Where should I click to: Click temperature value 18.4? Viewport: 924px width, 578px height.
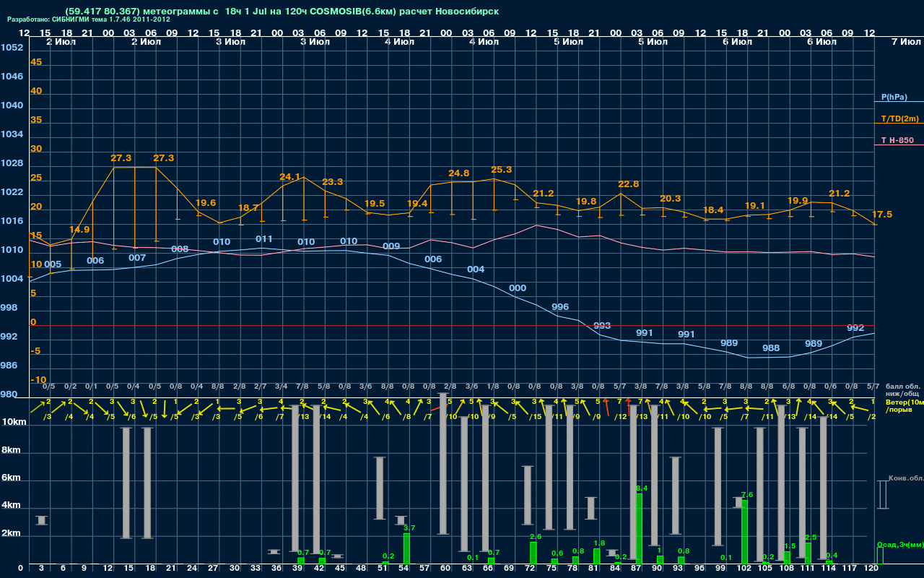pyautogui.click(x=713, y=210)
